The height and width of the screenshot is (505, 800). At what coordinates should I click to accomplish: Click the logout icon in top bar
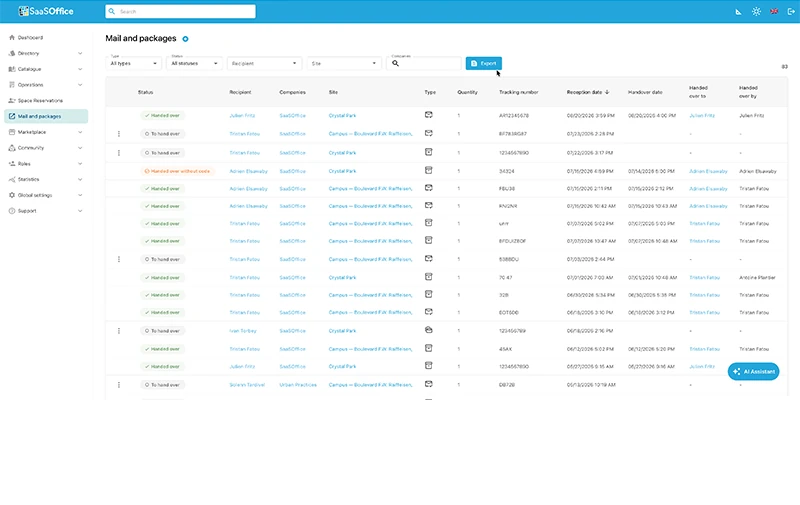point(791,11)
